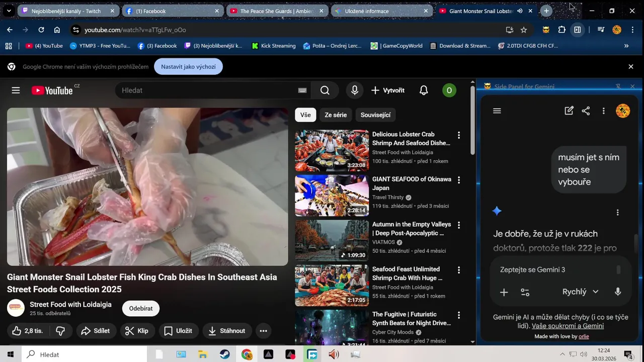This screenshot has width=644, height=362.
Task: Click Nastavit jako výchozí button
Action: tap(188, 66)
